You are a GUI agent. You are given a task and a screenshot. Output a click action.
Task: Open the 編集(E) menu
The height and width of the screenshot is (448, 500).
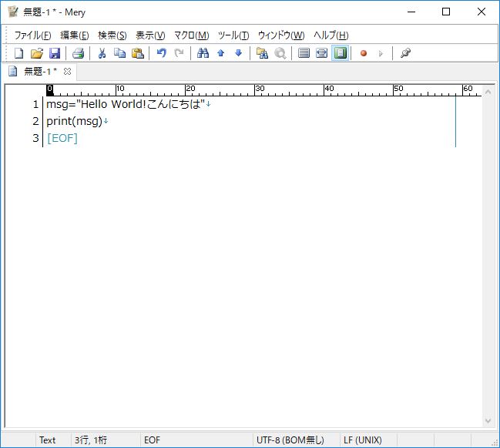coord(75,35)
